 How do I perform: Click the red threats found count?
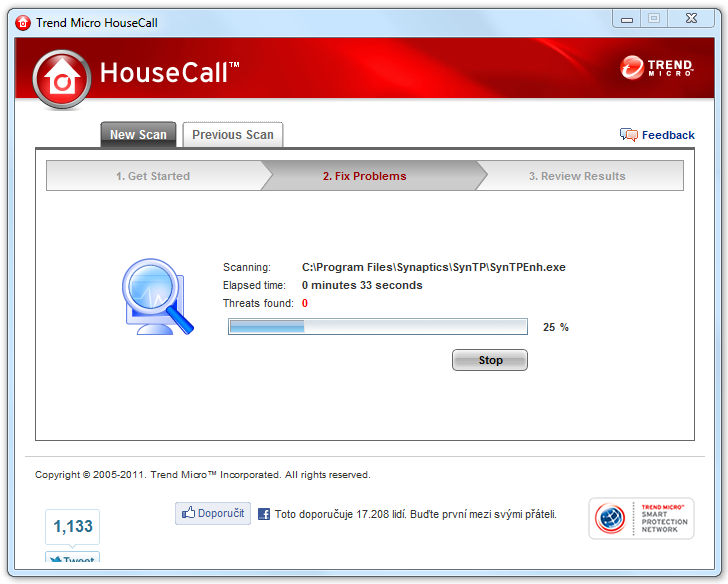tap(305, 303)
